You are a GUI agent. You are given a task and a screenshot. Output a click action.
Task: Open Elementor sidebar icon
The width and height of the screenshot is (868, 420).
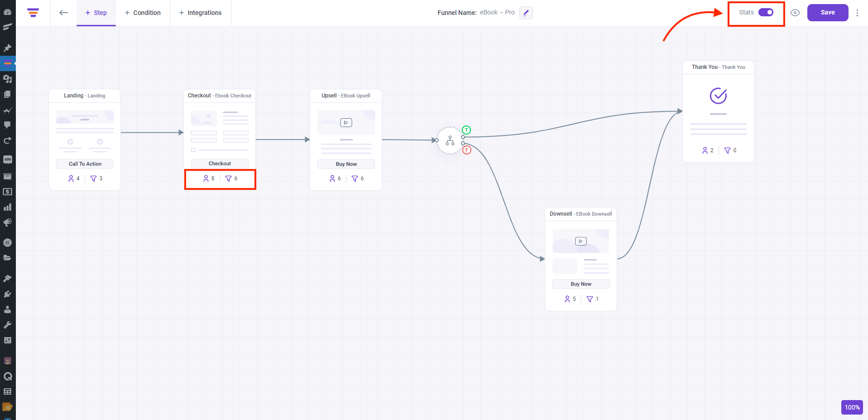coord(7,242)
